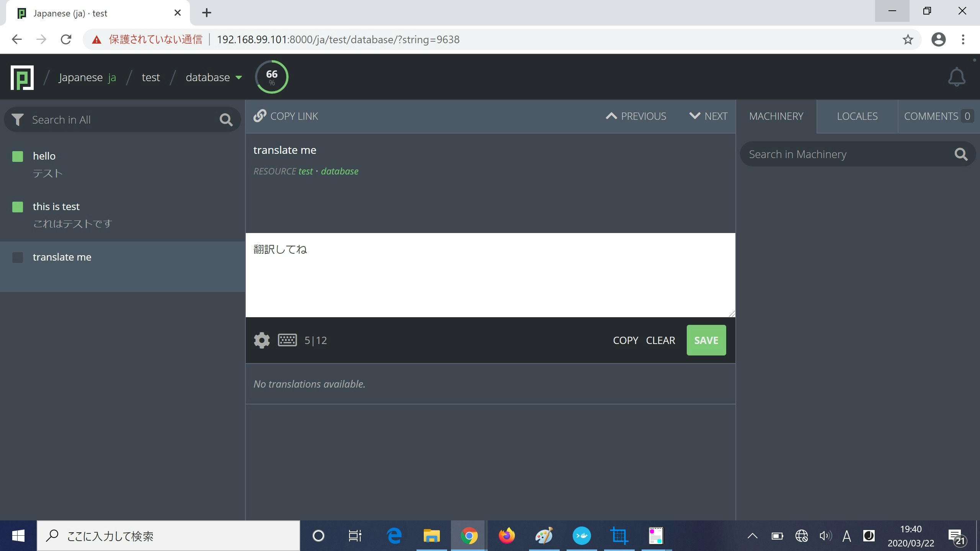The width and height of the screenshot is (980, 551).
Task: Click the Machinery search magnifier icon
Action: (x=961, y=154)
